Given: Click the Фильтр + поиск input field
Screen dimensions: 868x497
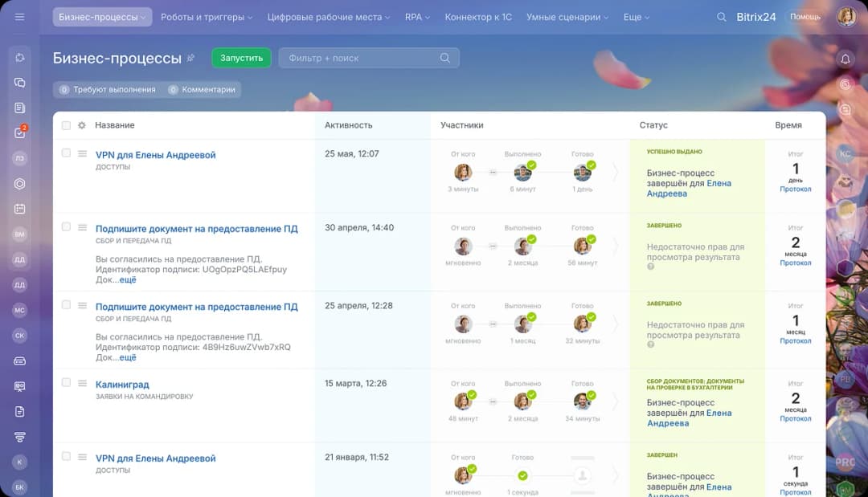Looking at the screenshot, I should (362, 58).
